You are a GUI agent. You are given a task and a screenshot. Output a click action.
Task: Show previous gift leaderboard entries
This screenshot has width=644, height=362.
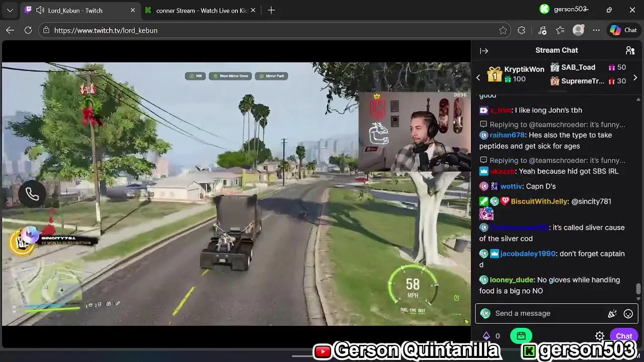pos(478,78)
